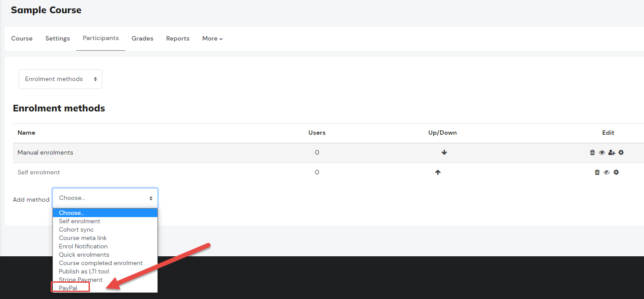The width and height of the screenshot is (644, 299).
Task: Choose Publish as LTI tool option
Action: point(105,272)
